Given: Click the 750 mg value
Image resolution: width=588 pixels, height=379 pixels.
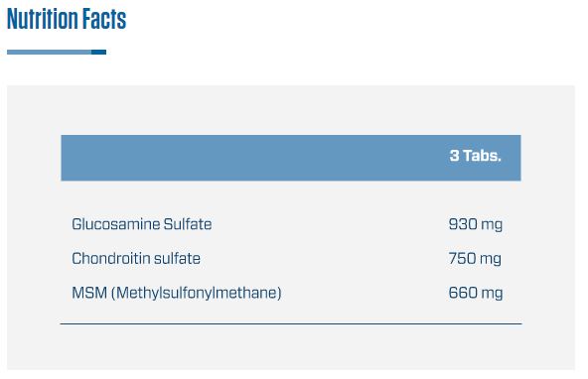Looking at the screenshot, I should coord(475,259).
